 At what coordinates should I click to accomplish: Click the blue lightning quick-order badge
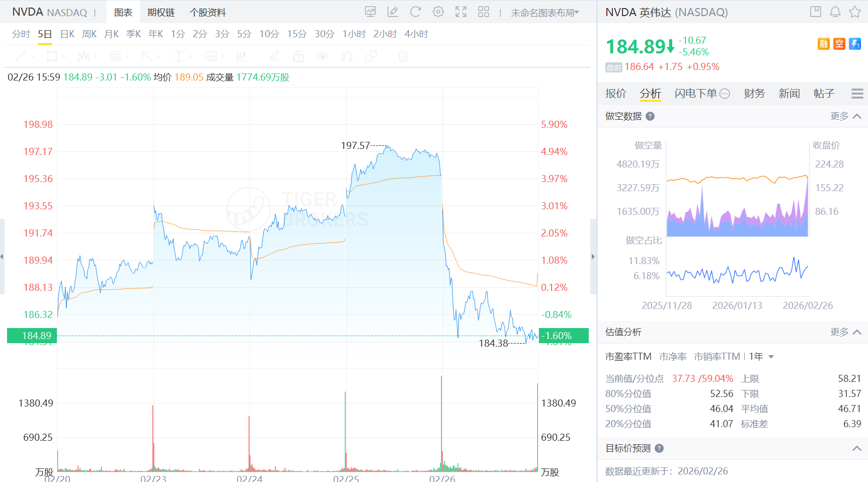click(x=855, y=44)
